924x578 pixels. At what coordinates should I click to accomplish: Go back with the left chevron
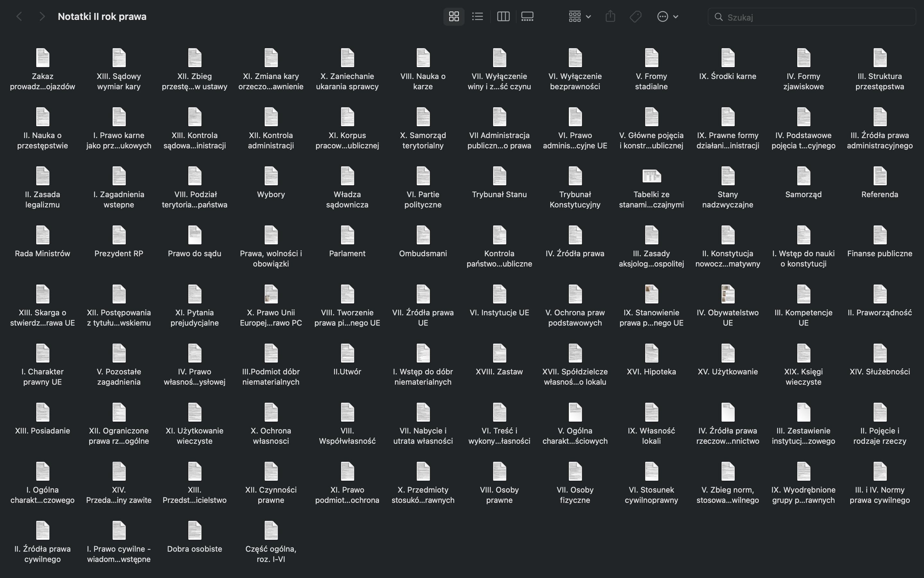click(19, 16)
